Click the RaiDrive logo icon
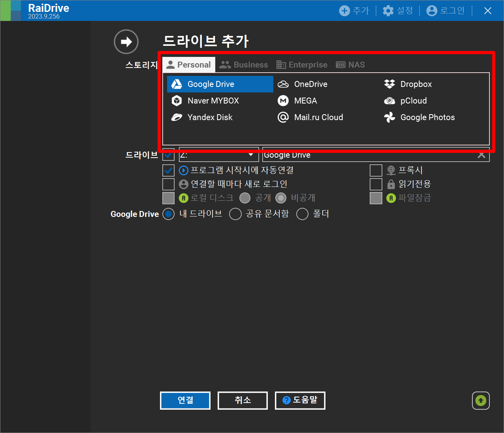The height and width of the screenshot is (433, 504). point(11,11)
